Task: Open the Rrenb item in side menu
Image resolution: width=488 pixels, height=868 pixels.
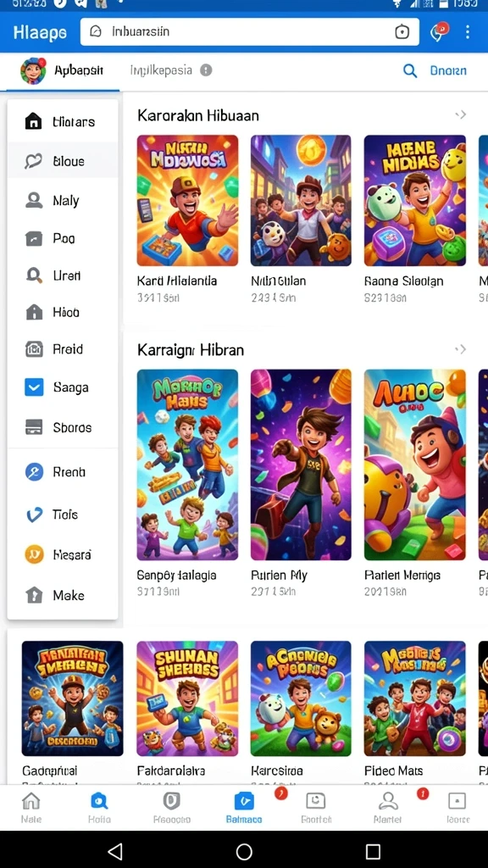Action: pyautogui.click(x=63, y=472)
